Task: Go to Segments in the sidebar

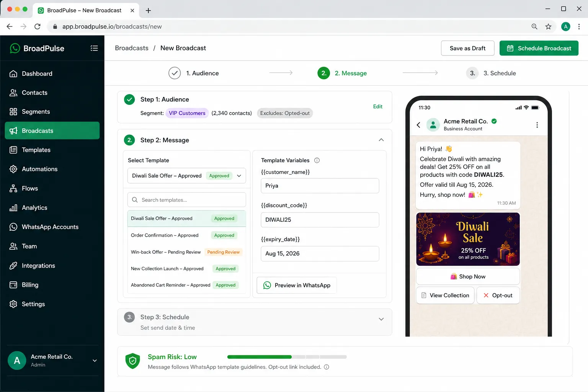Action: [x=52, y=112]
